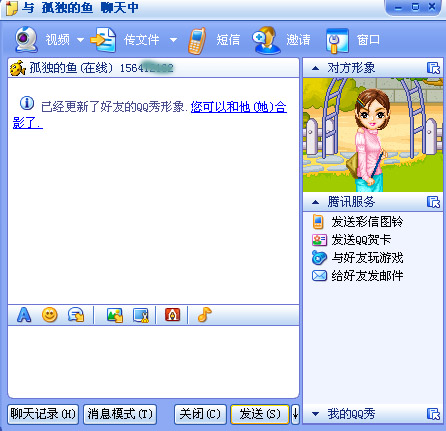Click the message input text area
The height and width of the screenshot is (431, 446).
click(x=153, y=361)
